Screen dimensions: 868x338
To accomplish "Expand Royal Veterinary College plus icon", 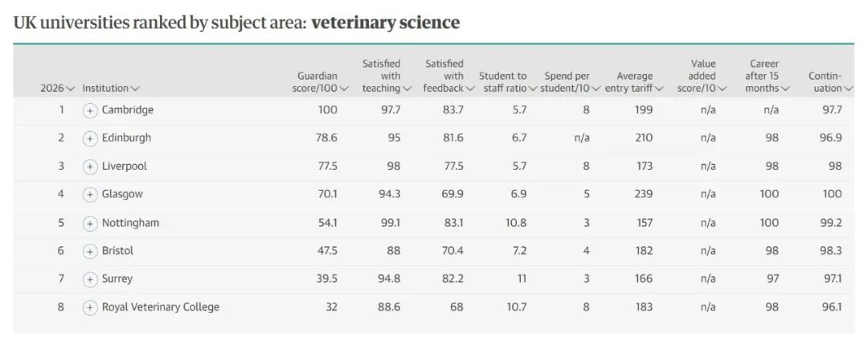I will pos(90,307).
